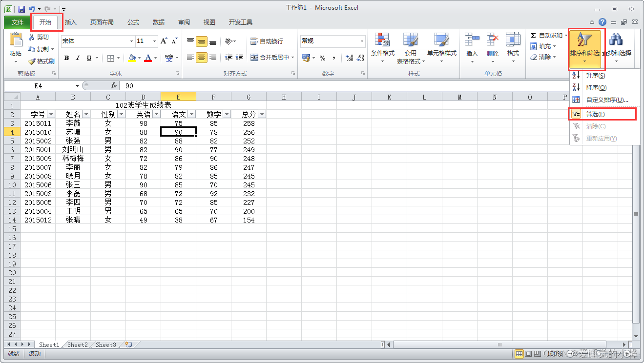Click the fill color bucket button
The image size is (644, 363).
[x=131, y=58]
